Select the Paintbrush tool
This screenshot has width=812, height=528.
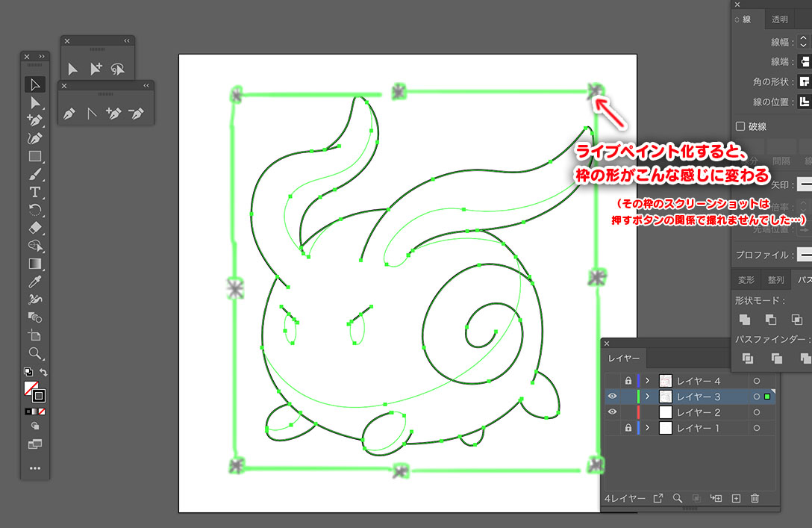tap(34, 174)
